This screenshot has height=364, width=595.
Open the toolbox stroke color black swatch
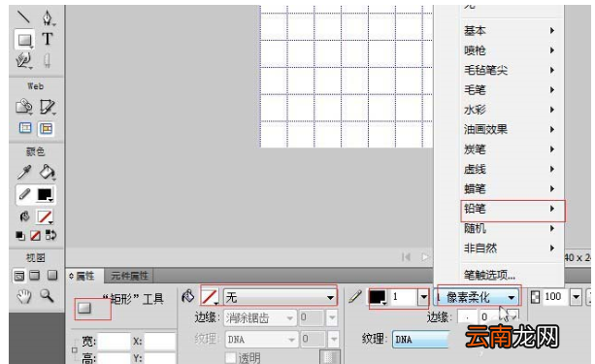pos(45,195)
